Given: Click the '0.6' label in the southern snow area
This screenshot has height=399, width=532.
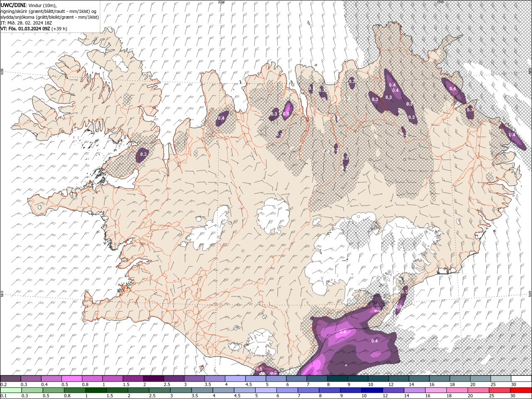Looking at the screenshot, I should (343, 332).
